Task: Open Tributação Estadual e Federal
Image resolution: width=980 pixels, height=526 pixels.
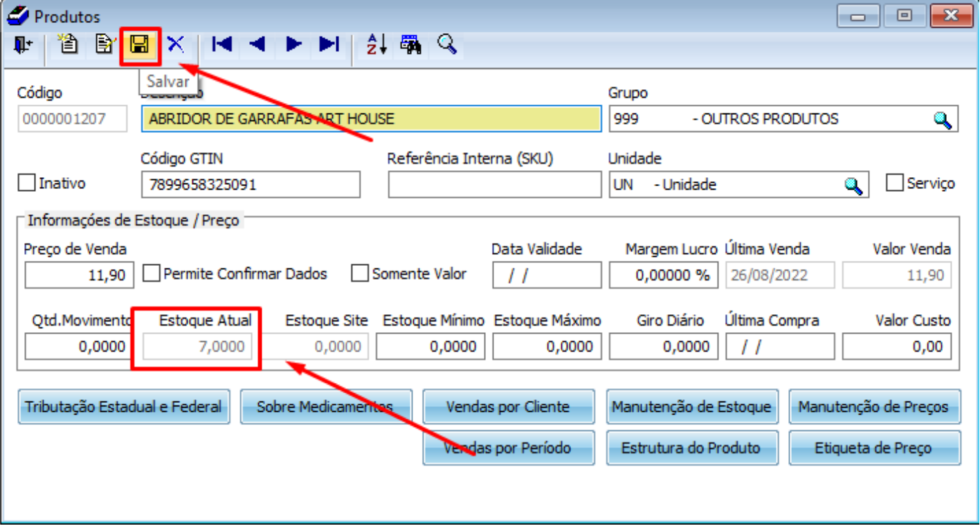Action: (123, 407)
